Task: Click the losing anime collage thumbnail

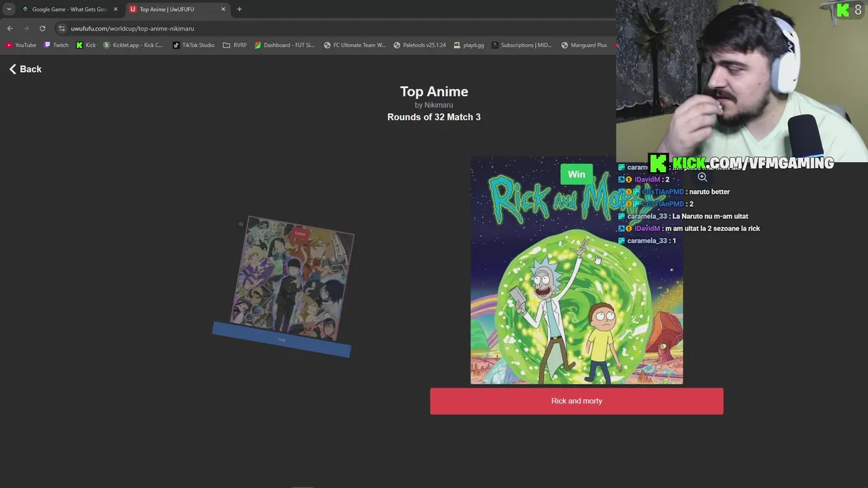Action: click(x=292, y=278)
